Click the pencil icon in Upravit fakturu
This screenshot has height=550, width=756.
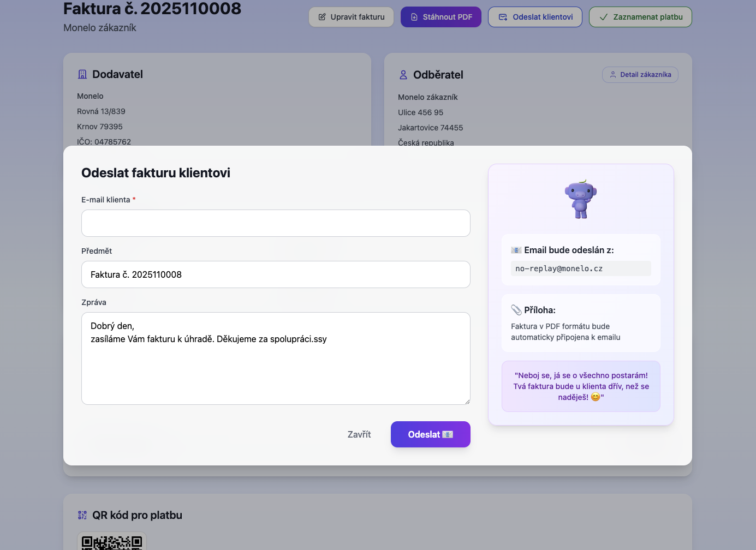(x=322, y=17)
